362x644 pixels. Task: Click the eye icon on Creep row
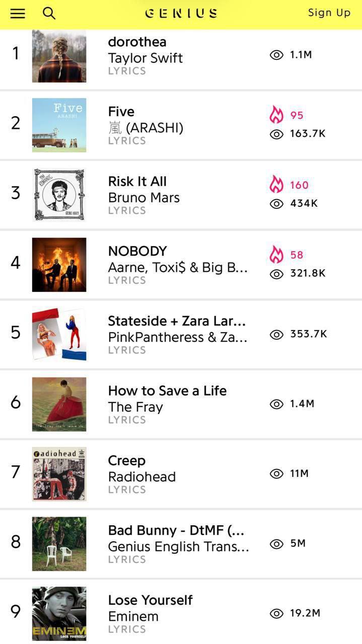point(276,473)
